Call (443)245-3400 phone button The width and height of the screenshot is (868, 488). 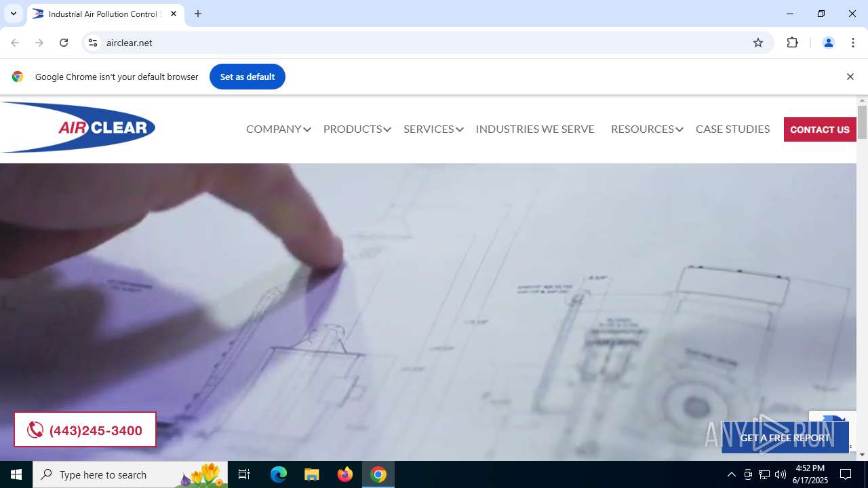tap(85, 430)
